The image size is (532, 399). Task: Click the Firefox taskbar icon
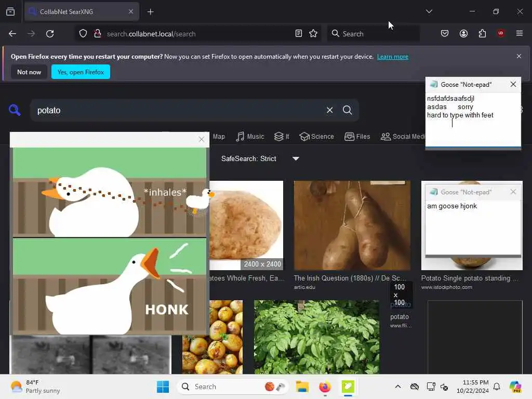tap(325, 387)
